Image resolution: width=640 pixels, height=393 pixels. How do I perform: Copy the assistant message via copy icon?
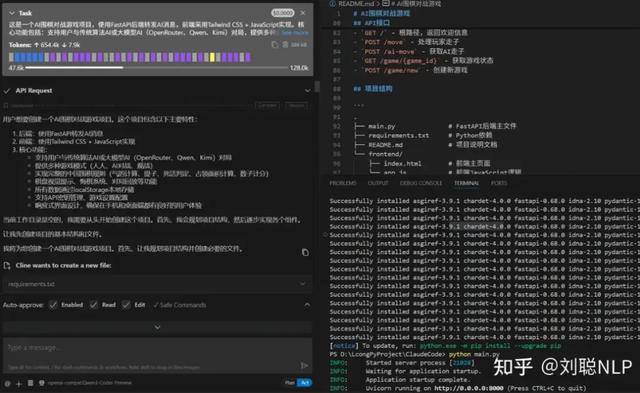(x=305, y=252)
